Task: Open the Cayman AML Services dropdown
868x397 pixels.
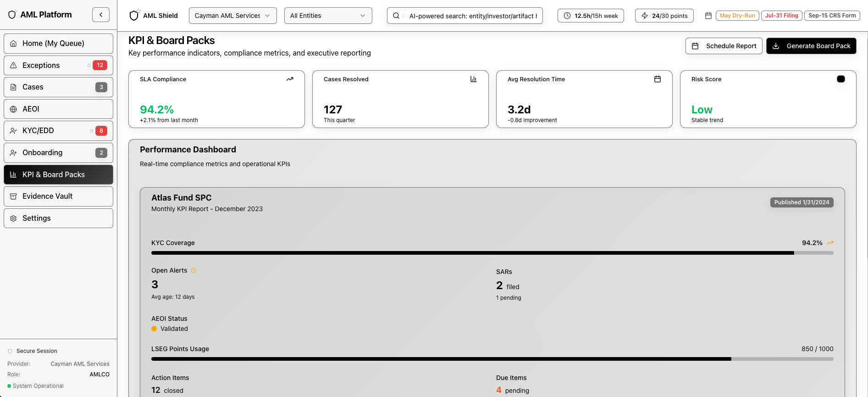Action: [x=232, y=16]
